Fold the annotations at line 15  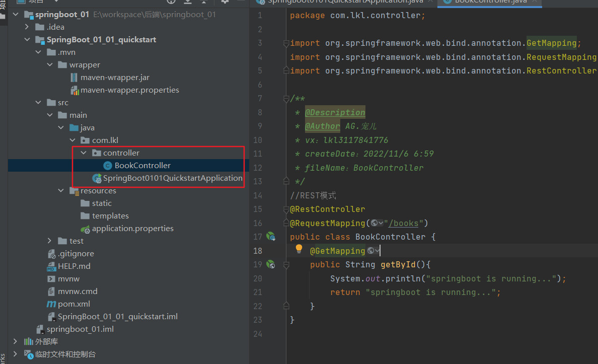(286, 209)
